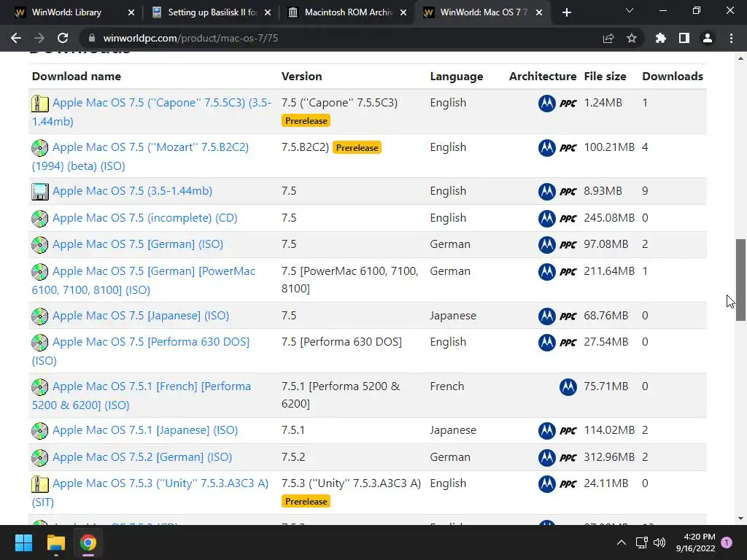This screenshot has width=747, height=560.
Task: Click the 312.96MB file size cell
Action: 609,457
